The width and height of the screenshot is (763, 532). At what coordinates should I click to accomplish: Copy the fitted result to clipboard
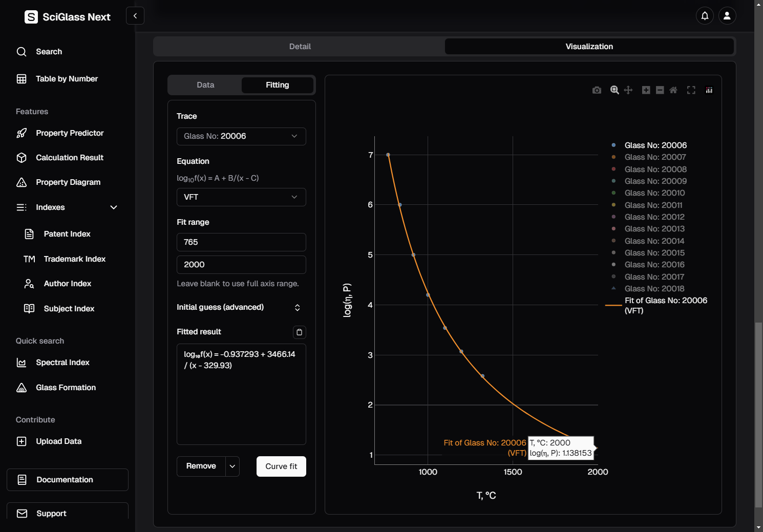pyautogui.click(x=299, y=332)
